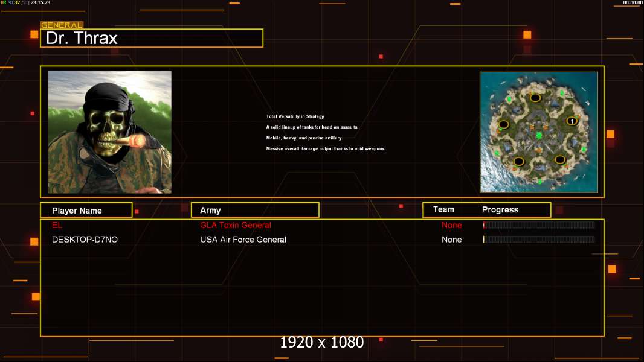Click the Army column header
Screen dimensions: 644x362
pyautogui.click(x=255, y=211)
